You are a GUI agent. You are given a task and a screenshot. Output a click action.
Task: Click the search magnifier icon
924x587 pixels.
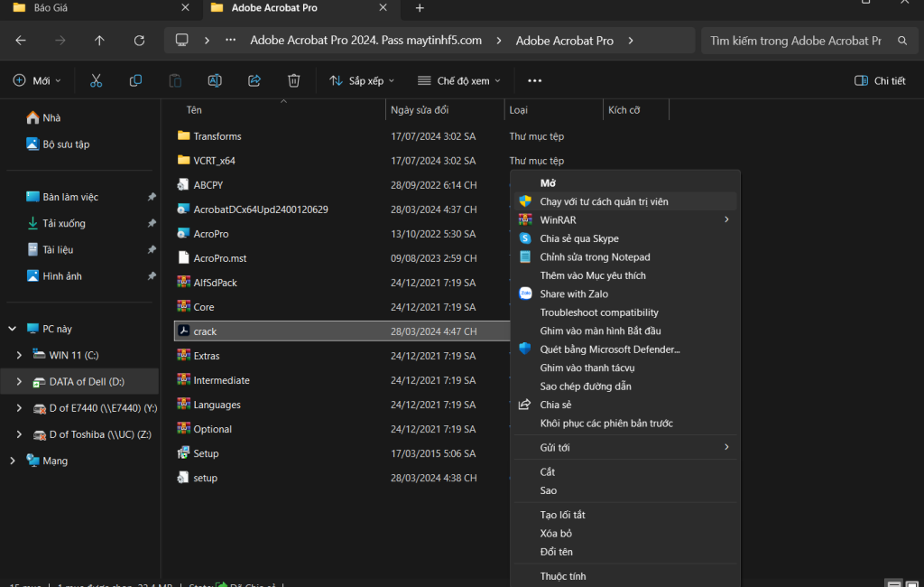coord(902,41)
